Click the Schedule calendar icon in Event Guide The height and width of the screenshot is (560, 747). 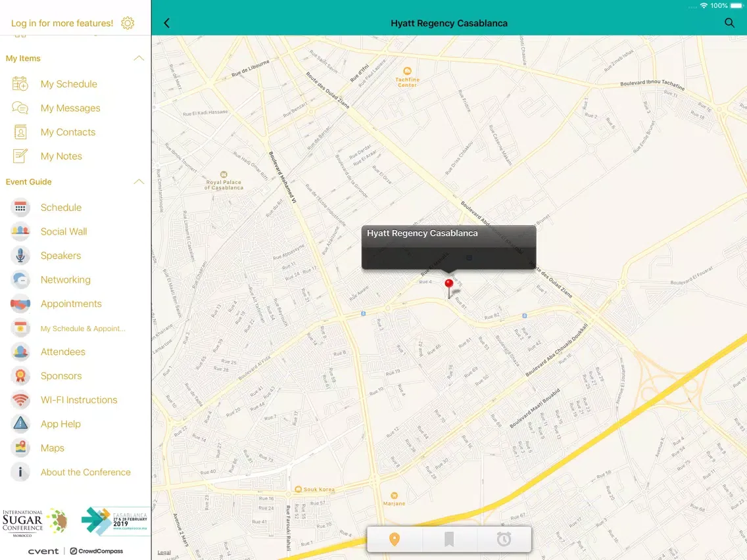(x=20, y=208)
